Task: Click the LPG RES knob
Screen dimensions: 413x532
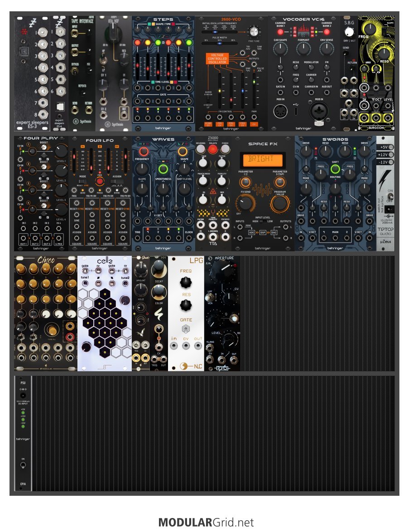Action: click(x=186, y=305)
